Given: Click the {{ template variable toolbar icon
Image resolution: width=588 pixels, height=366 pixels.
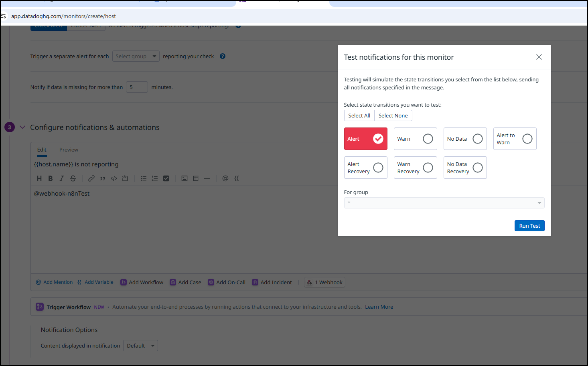Looking at the screenshot, I should tap(237, 178).
